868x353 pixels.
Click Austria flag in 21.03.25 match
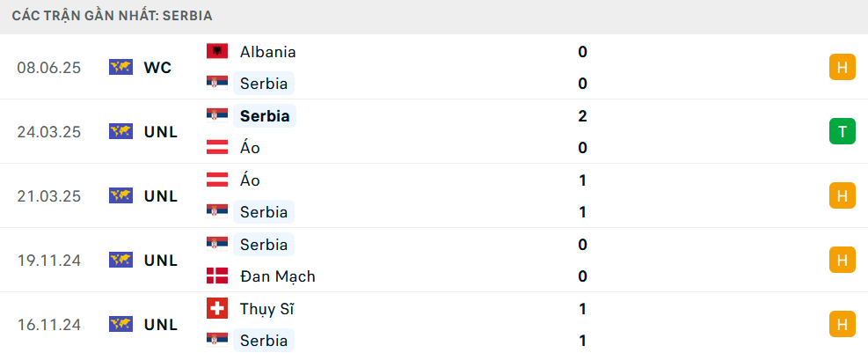point(217,180)
